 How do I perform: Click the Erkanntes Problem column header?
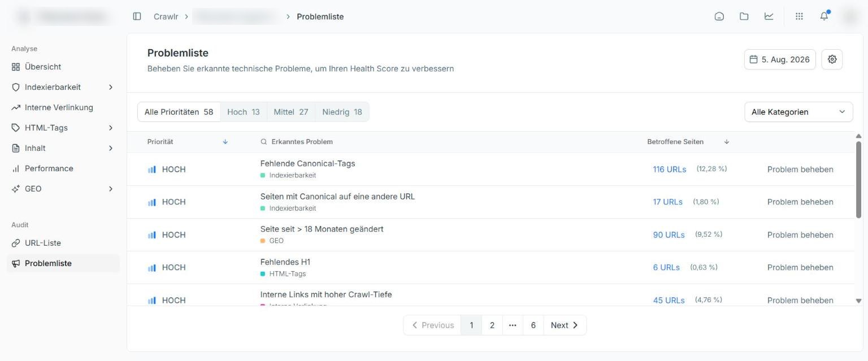click(302, 142)
